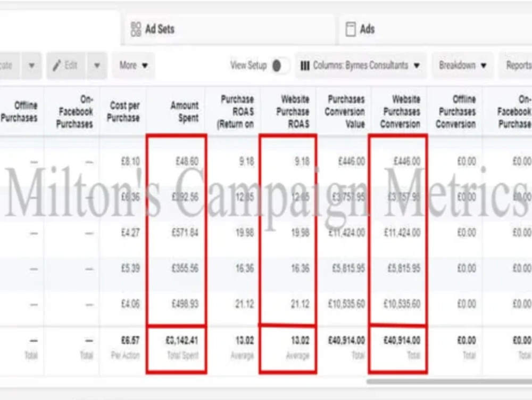The image size is (532, 400).
Task: Select the £4.06 cost per purchase cell
Action: 130,304
